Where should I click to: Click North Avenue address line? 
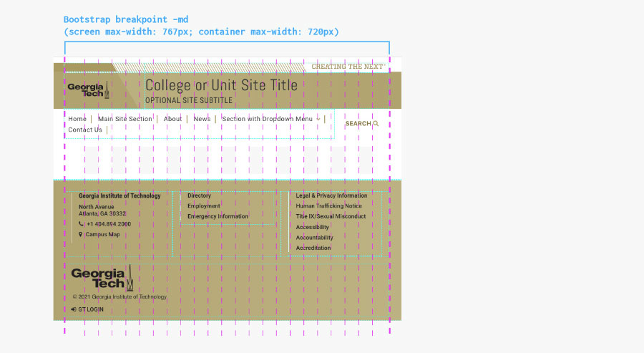[96, 207]
